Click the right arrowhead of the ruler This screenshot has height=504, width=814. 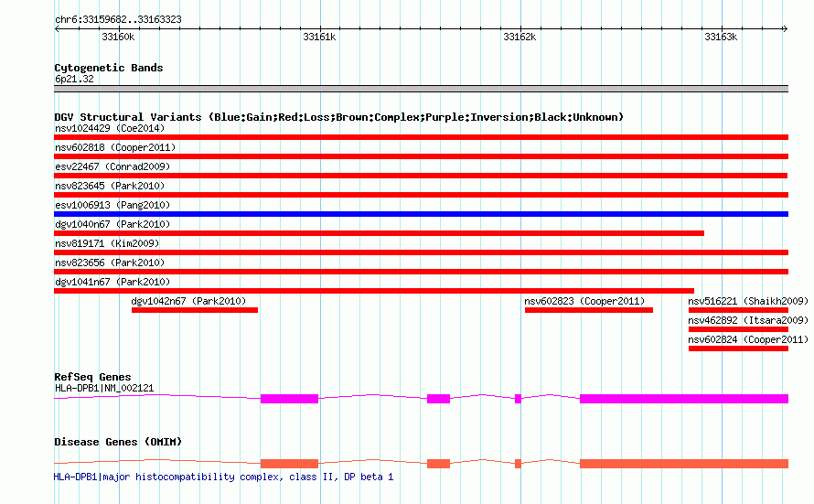point(786,29)
